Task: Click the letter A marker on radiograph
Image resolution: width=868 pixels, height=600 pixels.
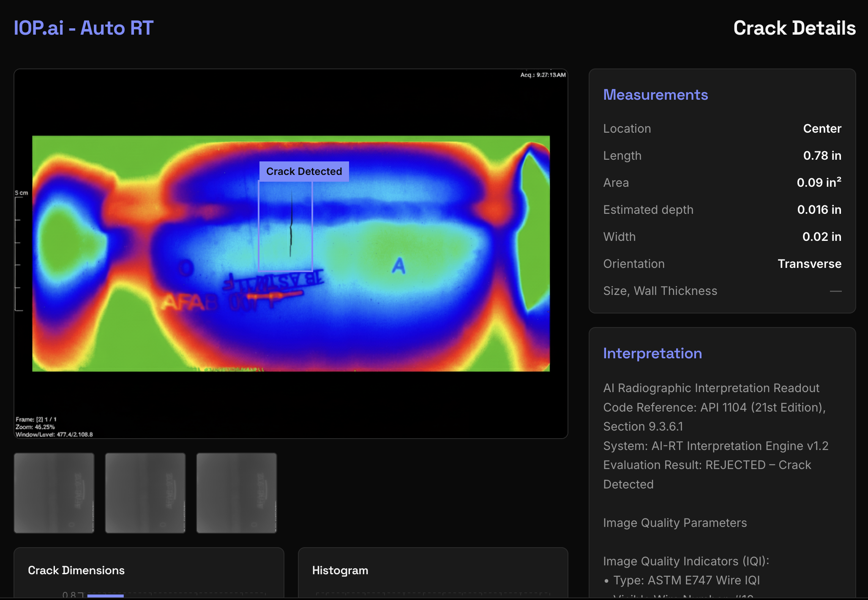Action: (x=399, y=266)
